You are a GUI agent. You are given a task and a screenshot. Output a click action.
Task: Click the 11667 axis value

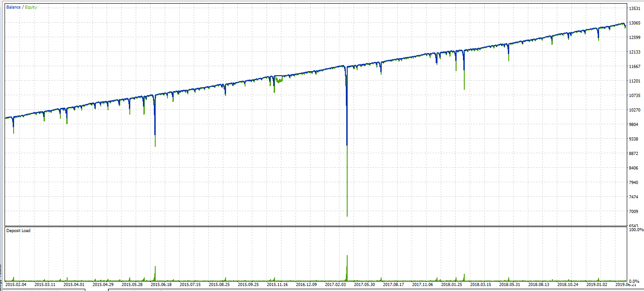[634, 66]
